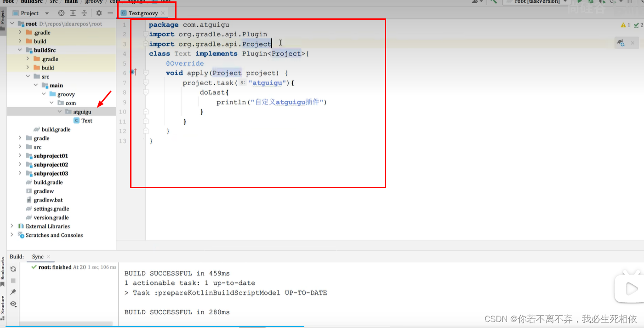Collapse the root project node
Viewport: 644px width, 328px height.
[x=12, y=24]
